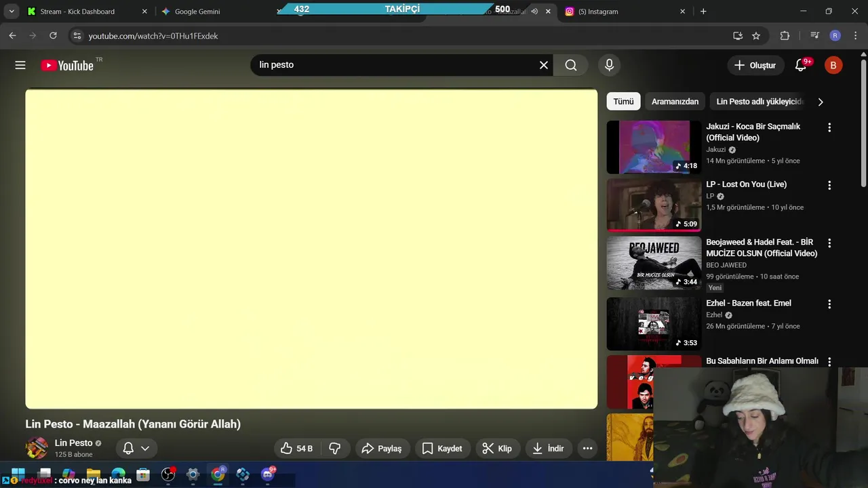This screenshot has height=488, width=868.
Task: Open the Oluştur create menu
Action: [x=755, y=65]
